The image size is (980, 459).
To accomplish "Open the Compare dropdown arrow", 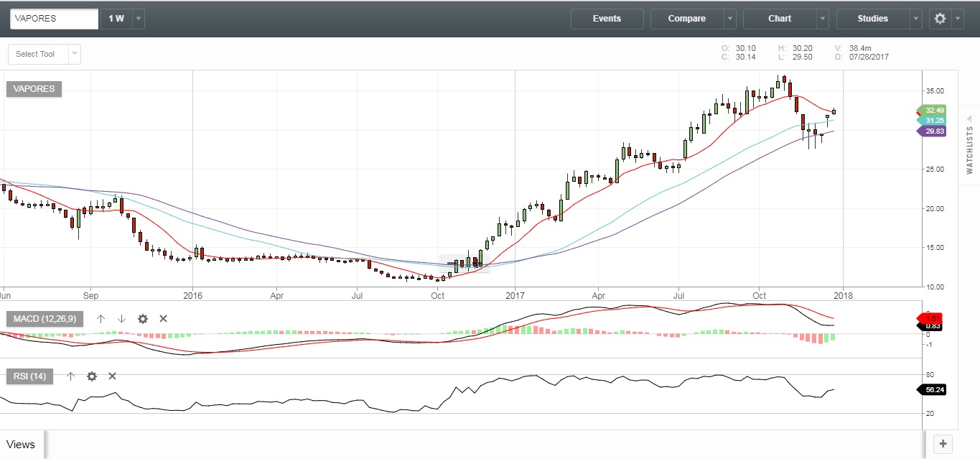I will pyautogui.click(x=729, y=19).
